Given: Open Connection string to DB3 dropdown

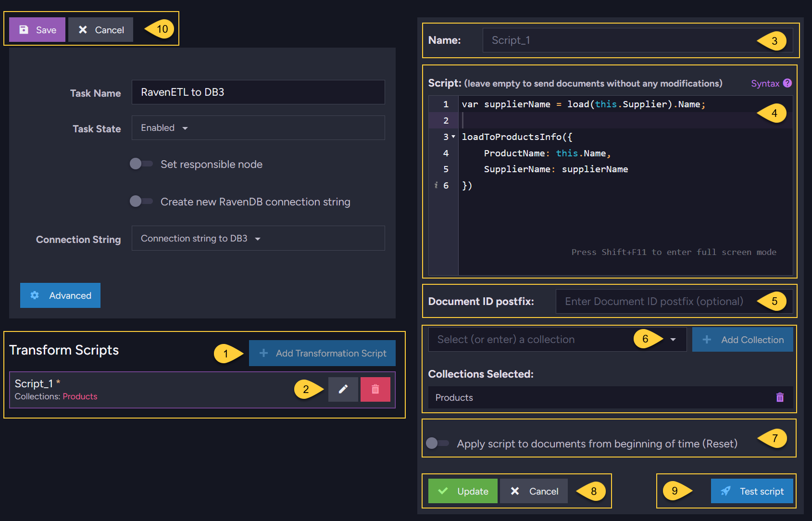Looking at the screenshot, I should (x=258, y=238).
